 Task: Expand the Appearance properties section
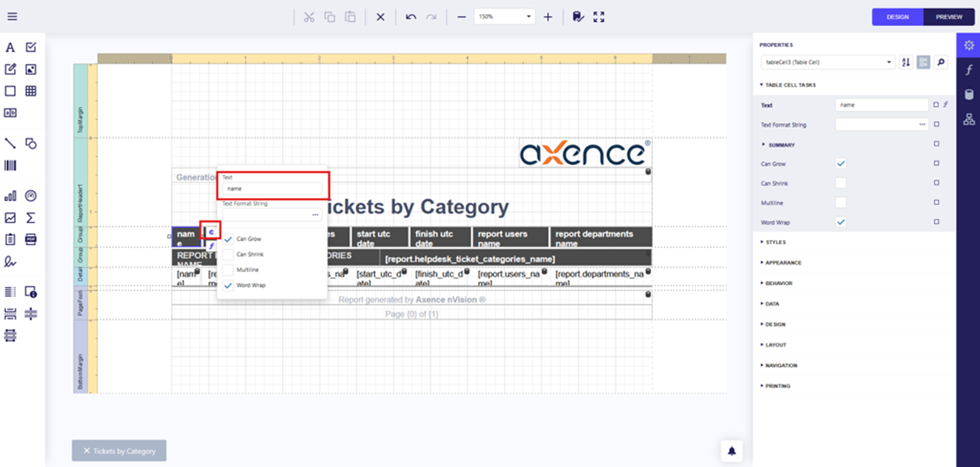tap(783, 263)
